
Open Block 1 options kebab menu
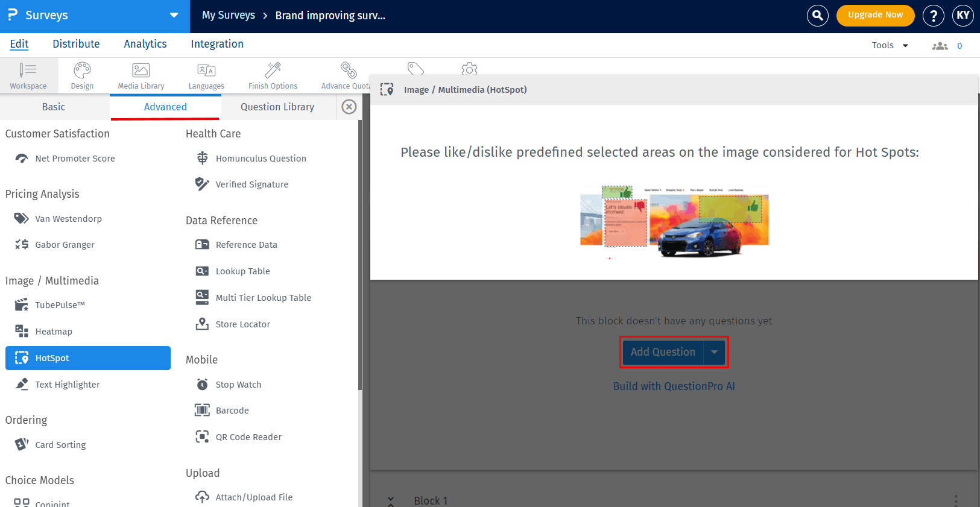956,500
